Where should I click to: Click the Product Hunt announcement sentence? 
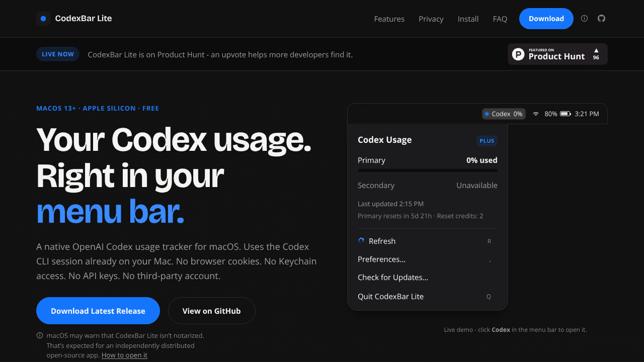[x=220, y=54]
